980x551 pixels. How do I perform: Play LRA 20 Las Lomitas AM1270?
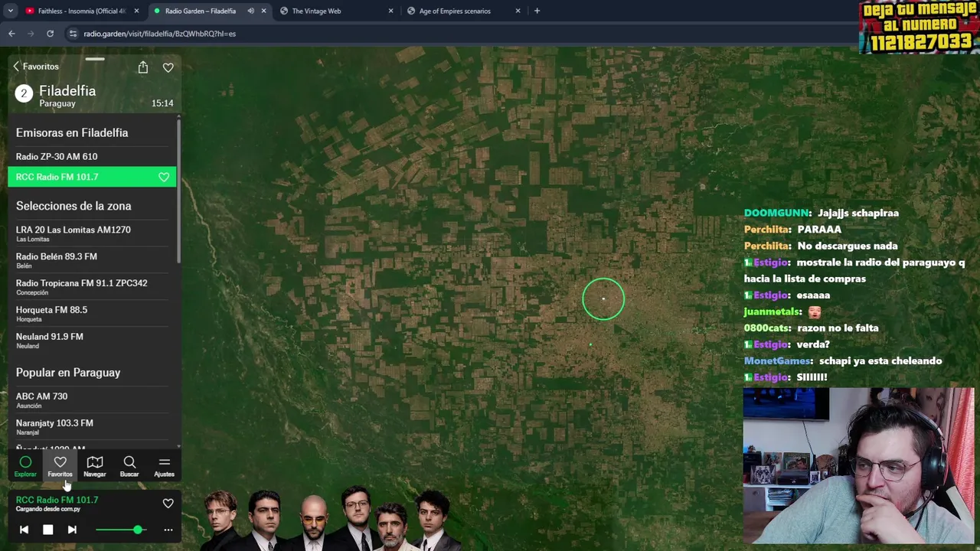92,233
